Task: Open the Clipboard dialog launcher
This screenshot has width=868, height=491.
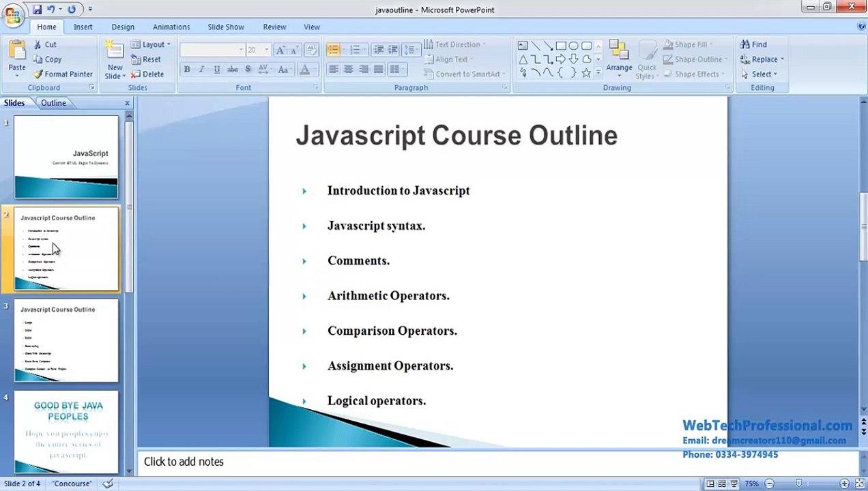Action: click(x=91, y=88)
